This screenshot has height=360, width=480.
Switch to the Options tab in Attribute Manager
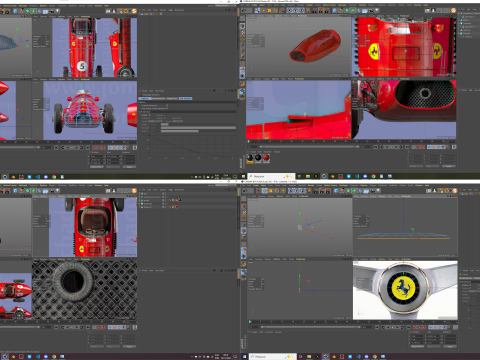pos(145,98)
